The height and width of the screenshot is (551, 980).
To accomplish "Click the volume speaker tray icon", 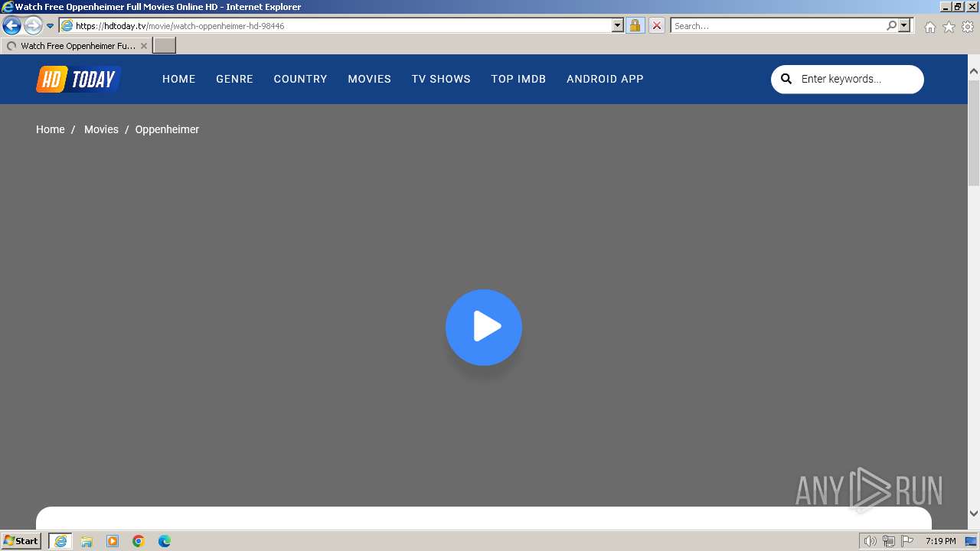I will coord(870,541).
